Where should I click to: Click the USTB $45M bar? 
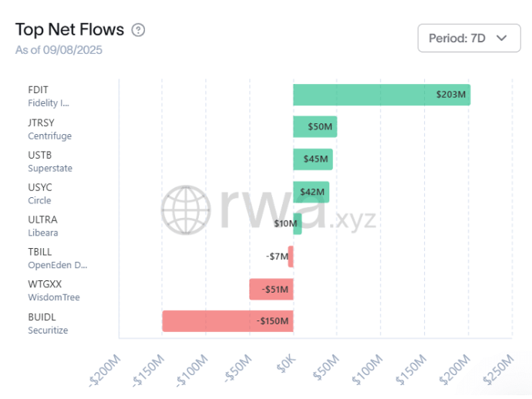pos(312,159)
